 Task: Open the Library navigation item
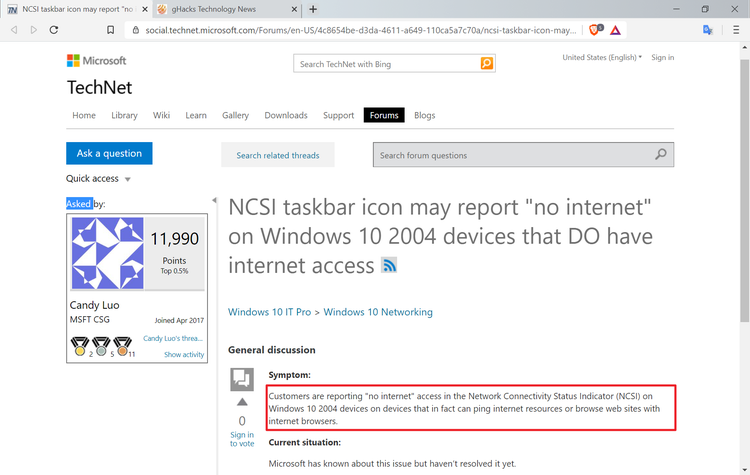pyautogui.click(x=124, y=115)
